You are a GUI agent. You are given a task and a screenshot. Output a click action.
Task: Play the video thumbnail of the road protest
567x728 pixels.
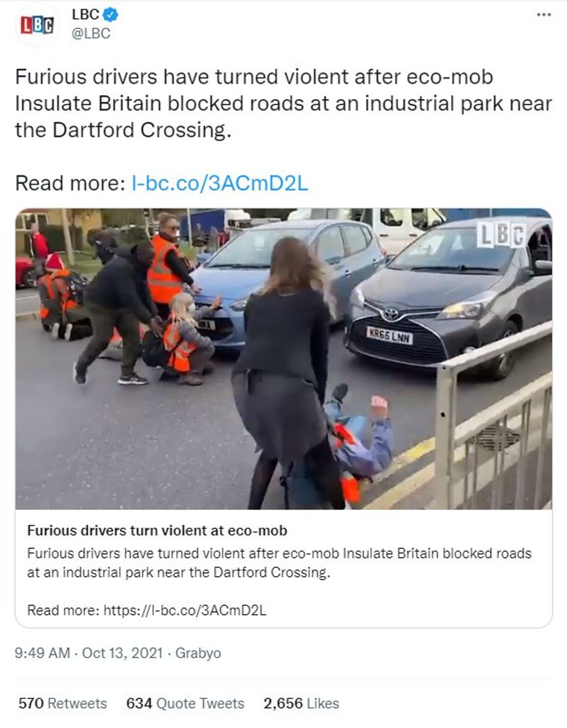coord(283,359)
